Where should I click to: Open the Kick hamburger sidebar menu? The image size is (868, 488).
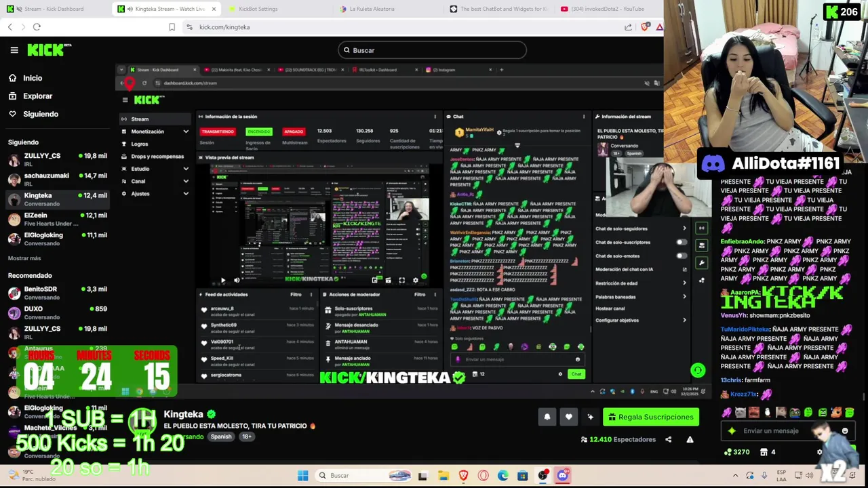click(14, 50)
